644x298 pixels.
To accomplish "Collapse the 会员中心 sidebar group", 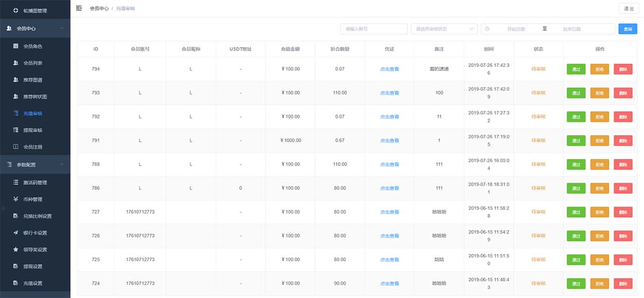I will coord(61,28).
